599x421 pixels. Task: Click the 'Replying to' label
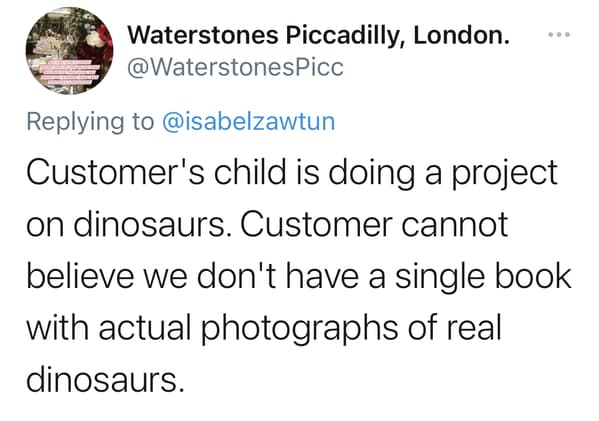(90, 122)
